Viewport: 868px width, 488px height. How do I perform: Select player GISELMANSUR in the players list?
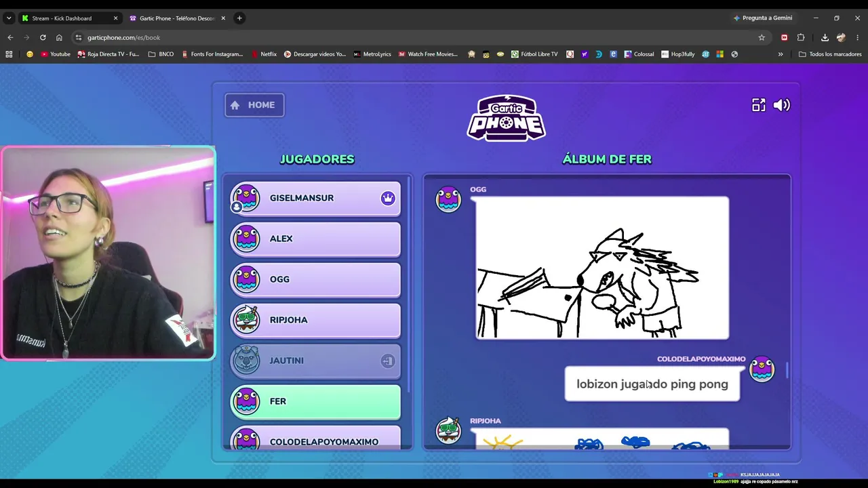(x=315, y=198)
